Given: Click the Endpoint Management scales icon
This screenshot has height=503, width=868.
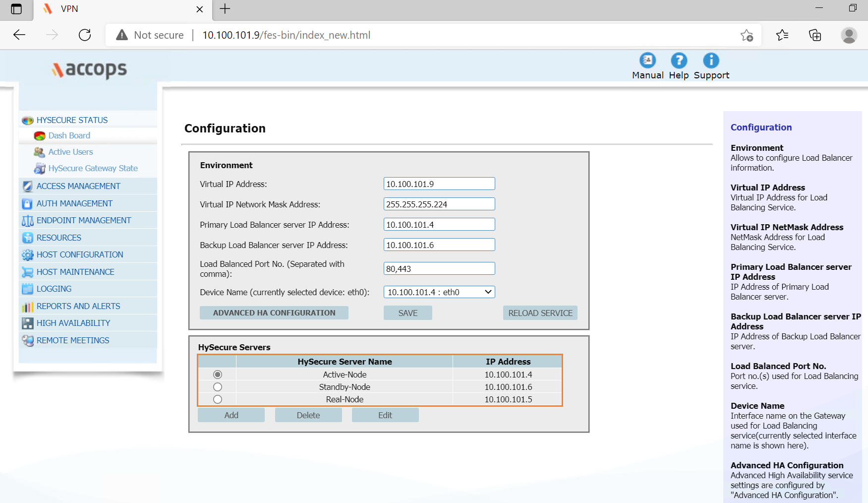Looking at the screenshot, I should click(x=28, y=221).
